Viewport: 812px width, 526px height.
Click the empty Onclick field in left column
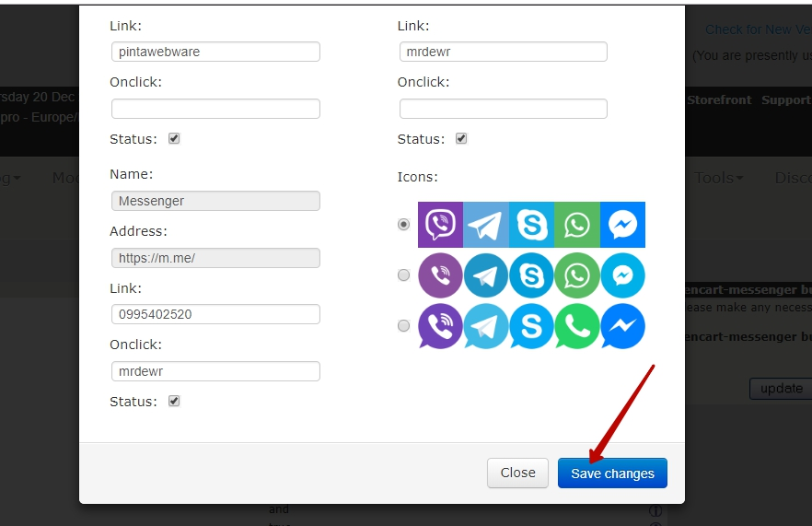215,109
